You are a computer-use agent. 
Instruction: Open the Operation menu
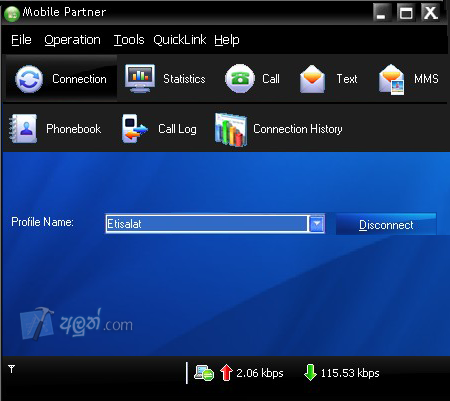click(x=72, y=40)
